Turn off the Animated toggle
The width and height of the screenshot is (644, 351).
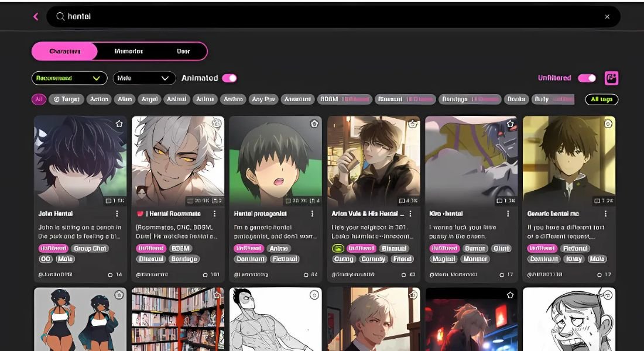tap(229, 78)
